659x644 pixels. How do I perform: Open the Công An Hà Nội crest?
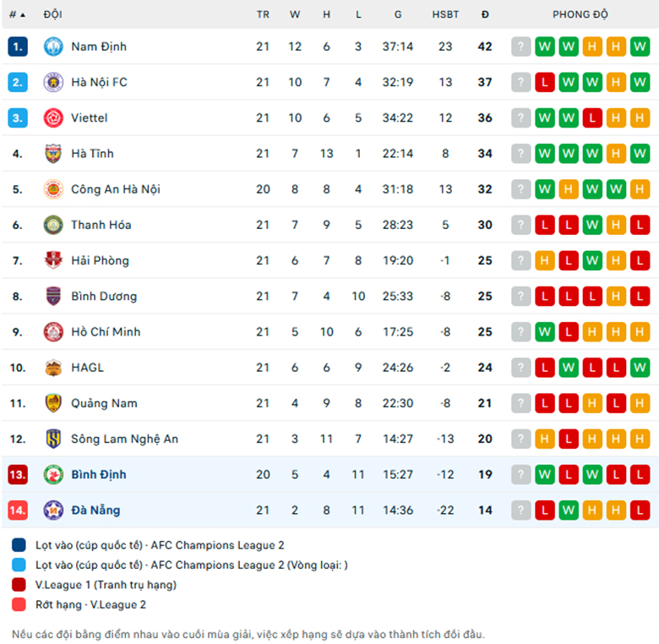53,189
